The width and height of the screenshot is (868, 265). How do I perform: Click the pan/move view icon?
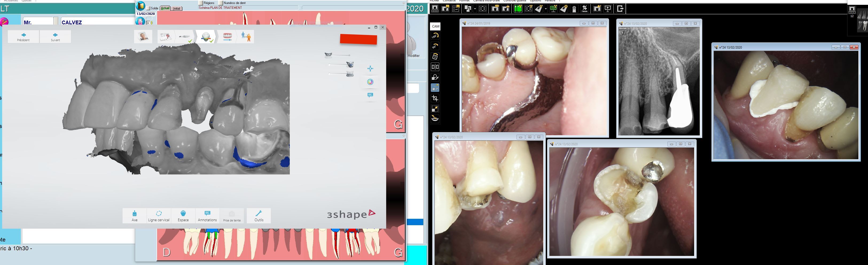pyautogui.click(x=370, y=69)
